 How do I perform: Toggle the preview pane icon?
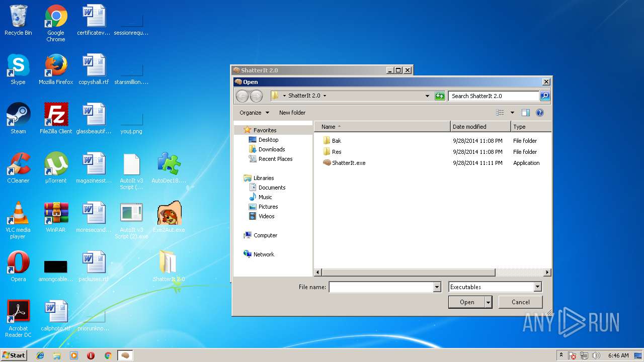[526, 113]
